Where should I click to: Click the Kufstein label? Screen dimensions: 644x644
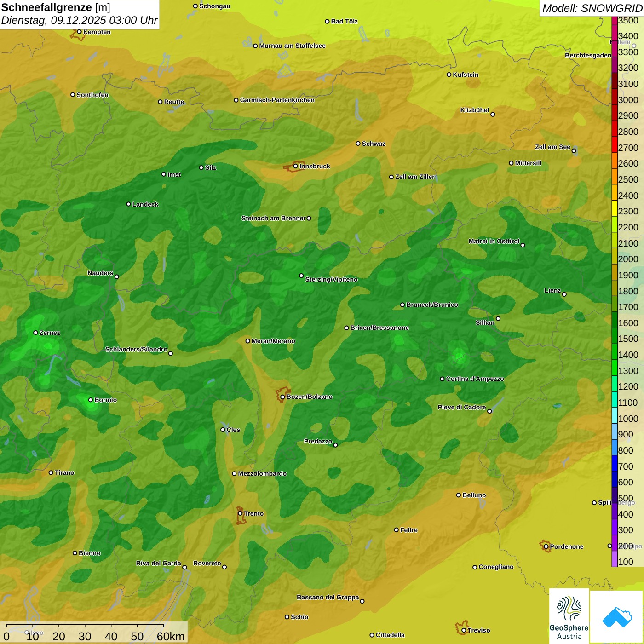coord(466,75)
